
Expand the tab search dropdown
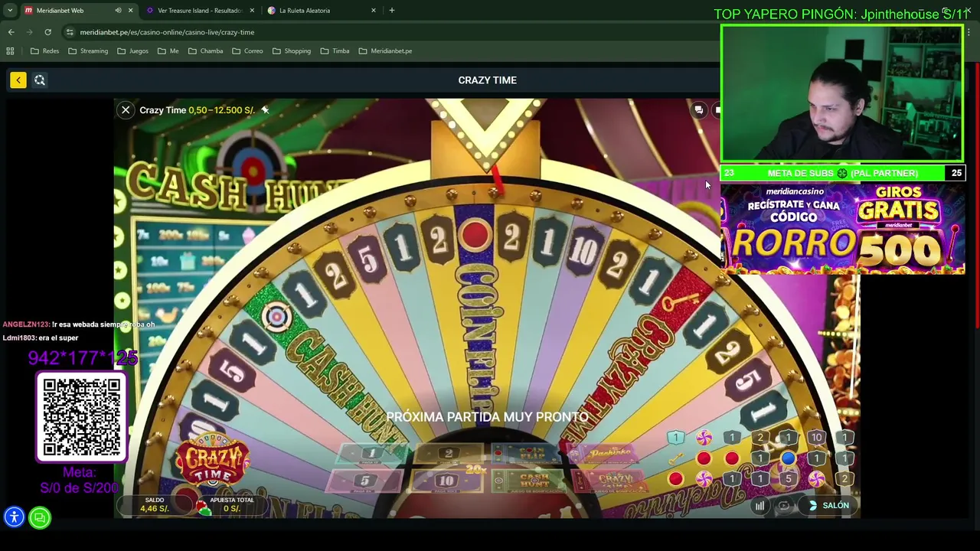(10, 11)
